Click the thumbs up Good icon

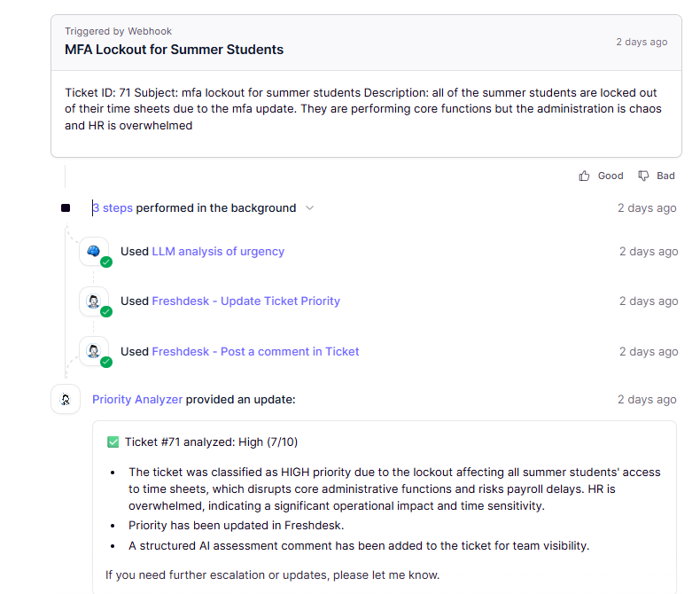click(x=584, y=176)
